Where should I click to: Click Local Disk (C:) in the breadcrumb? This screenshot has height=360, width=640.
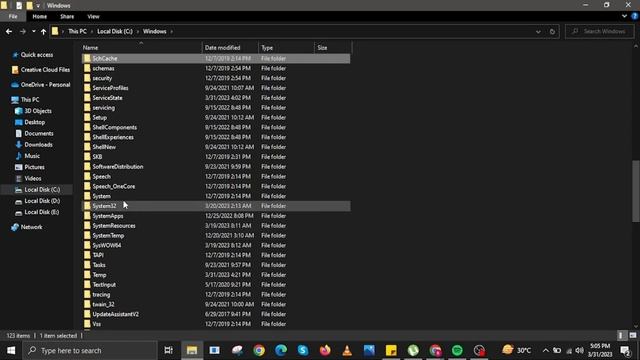[x=115, y=31]
